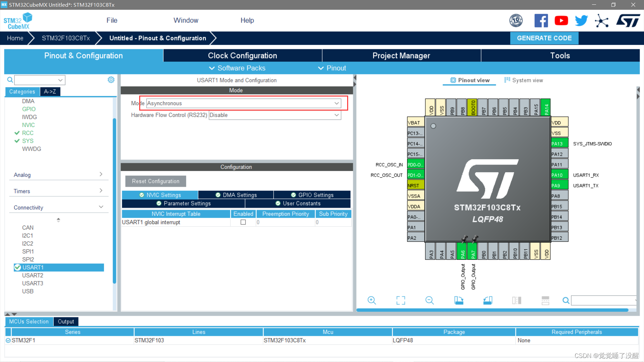Open the Window menu
This screenshot has height=362, width=644.
pos(186,20)
